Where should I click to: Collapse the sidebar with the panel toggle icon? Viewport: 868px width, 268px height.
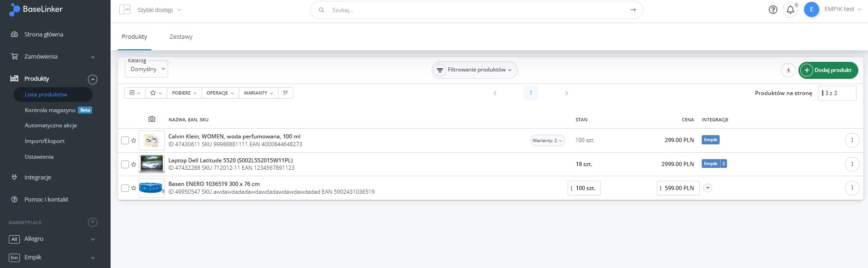point(124,10)
